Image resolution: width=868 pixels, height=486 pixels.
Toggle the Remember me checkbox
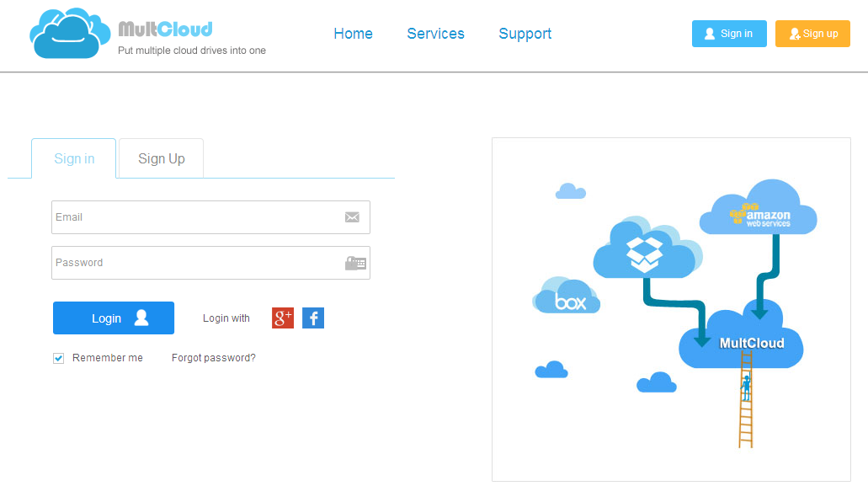(x=59, y=358)
